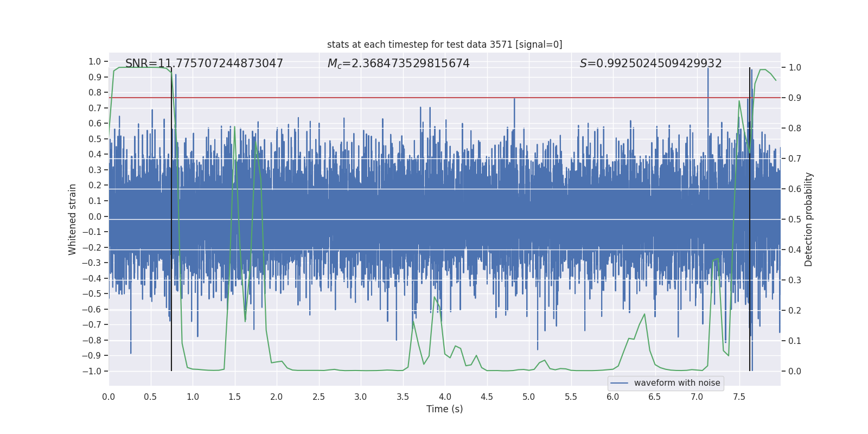Click the 0.4 tick on the Detection probability axis

coord(795,250)
